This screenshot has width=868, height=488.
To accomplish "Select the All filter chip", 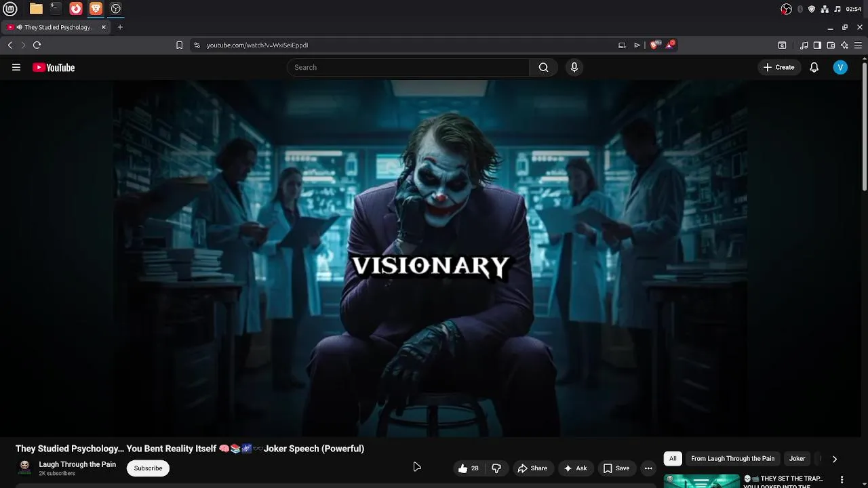I will coord(673,459).
